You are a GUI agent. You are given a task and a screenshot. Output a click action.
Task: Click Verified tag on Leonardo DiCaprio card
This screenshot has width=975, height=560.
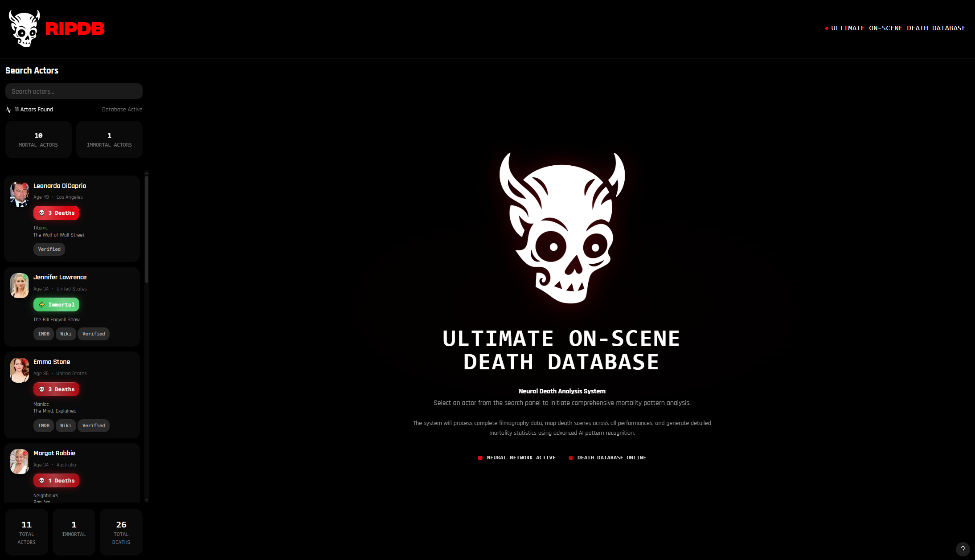click(49, 249)
